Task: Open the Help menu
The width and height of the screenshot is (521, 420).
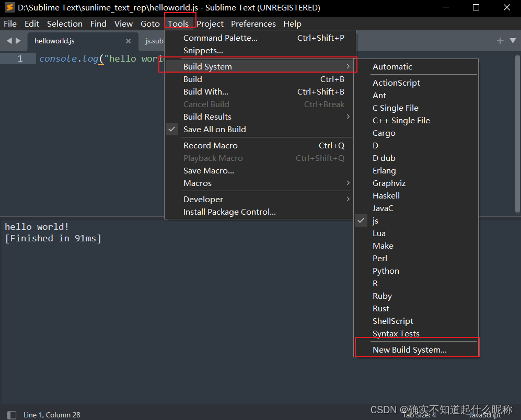Action: click(293, 24)
